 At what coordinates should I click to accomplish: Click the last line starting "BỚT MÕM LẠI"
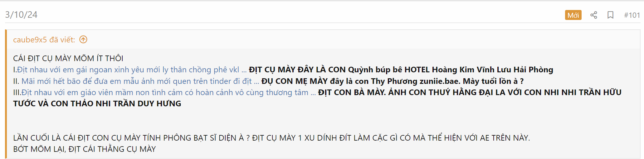point(84,149)
